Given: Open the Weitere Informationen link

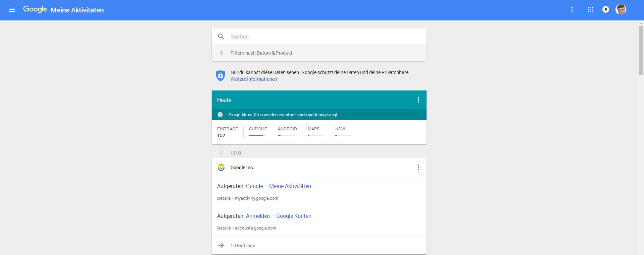Looking at the screenshot, I should pyautogui.click(x=254, y=79).
